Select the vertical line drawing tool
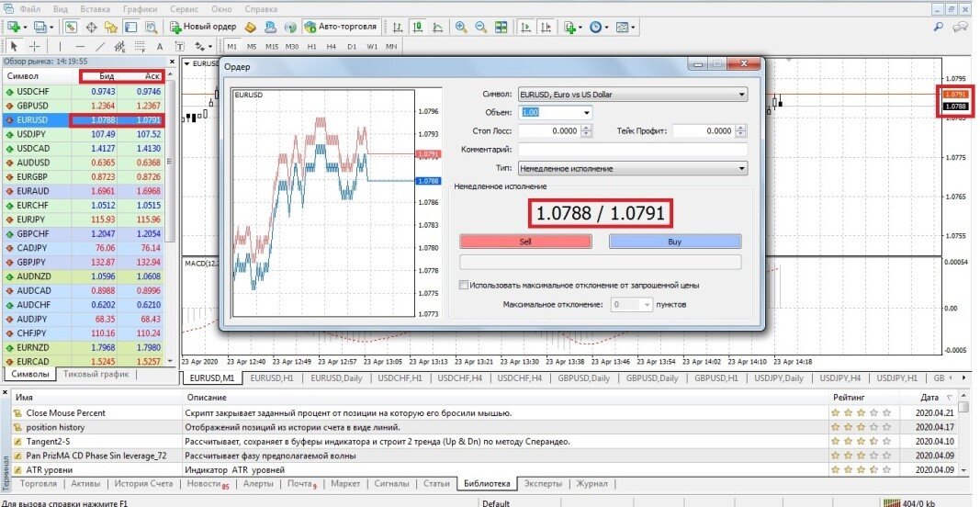 (x=60, y=46)
